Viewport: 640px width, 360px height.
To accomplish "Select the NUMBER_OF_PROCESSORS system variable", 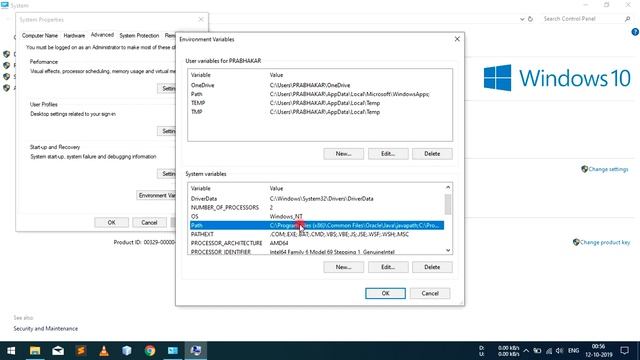I will pyautogui.click(x=316, y=207).
